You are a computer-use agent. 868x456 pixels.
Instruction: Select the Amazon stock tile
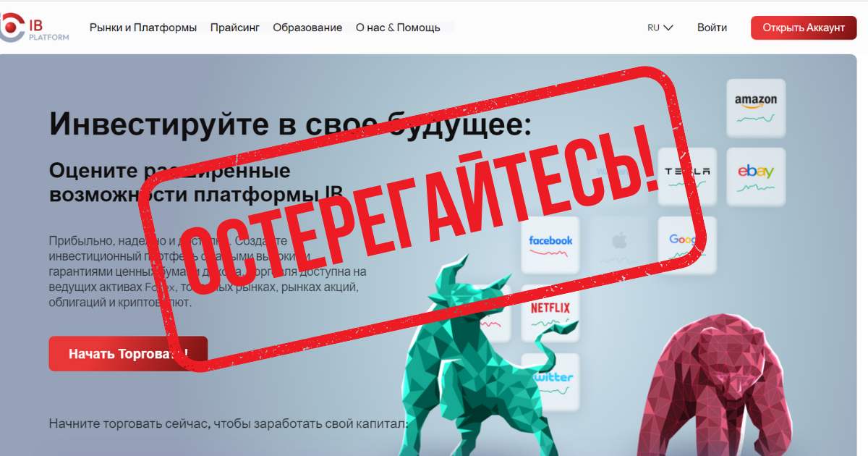click(756, 108)
